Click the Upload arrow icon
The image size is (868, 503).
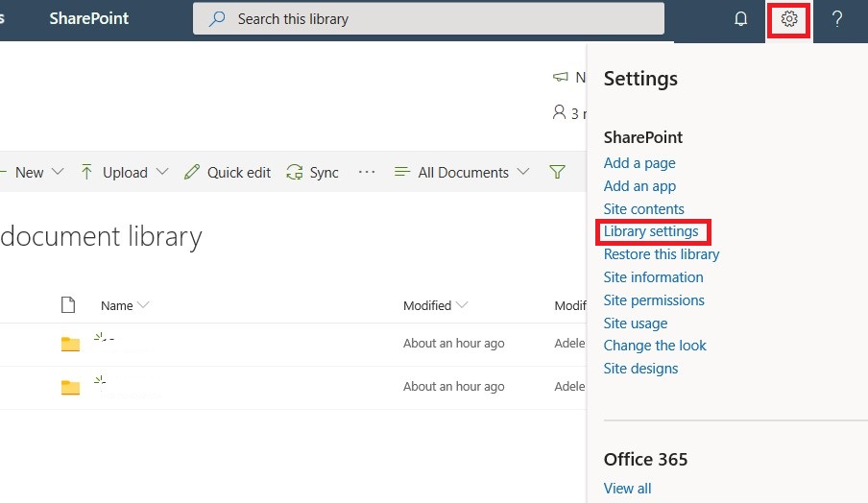[86, 172]
